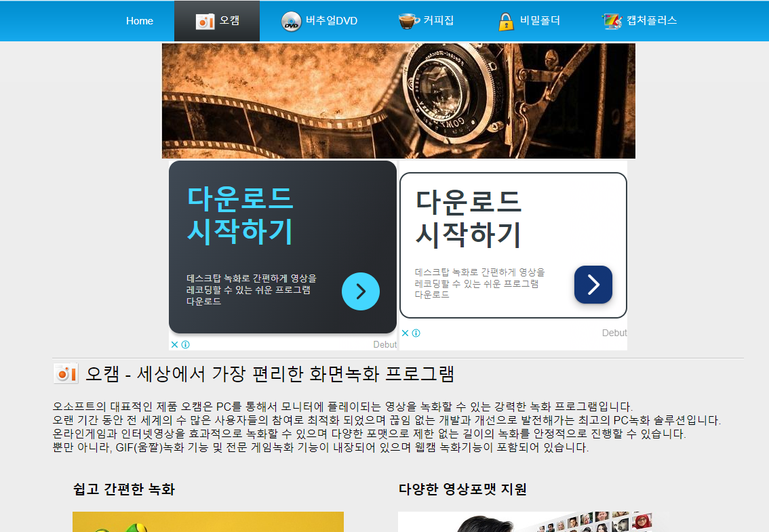Screen dimensions: 769x532
Task: Select the 오캠 navigation tab
Action: coord(217,21)
